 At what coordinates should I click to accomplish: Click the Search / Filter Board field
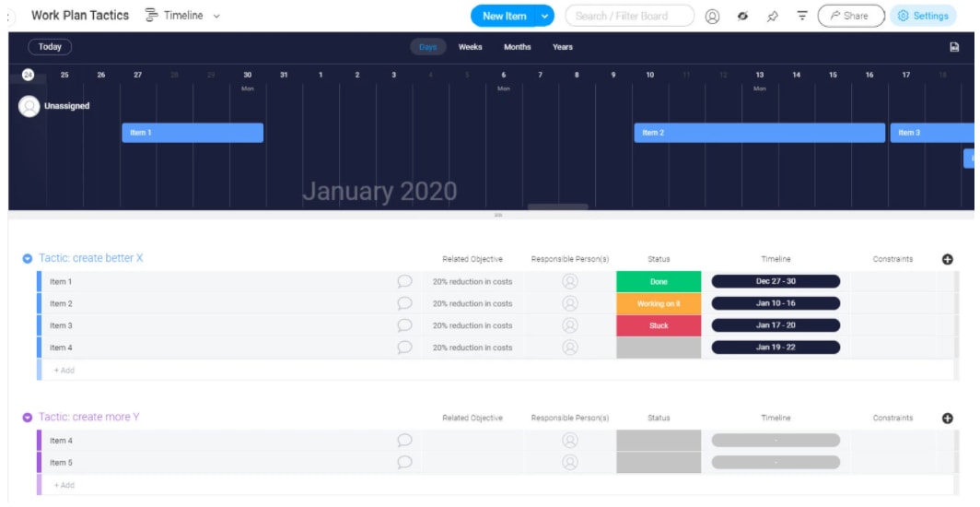(629, 17)
